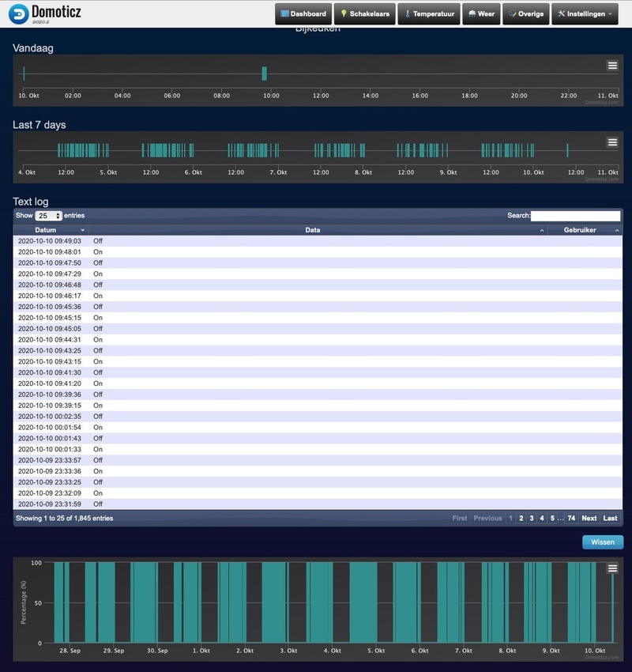Screen dimensions: 632x672
Task: Go to page 2 of log
Action: click(521, 518)
